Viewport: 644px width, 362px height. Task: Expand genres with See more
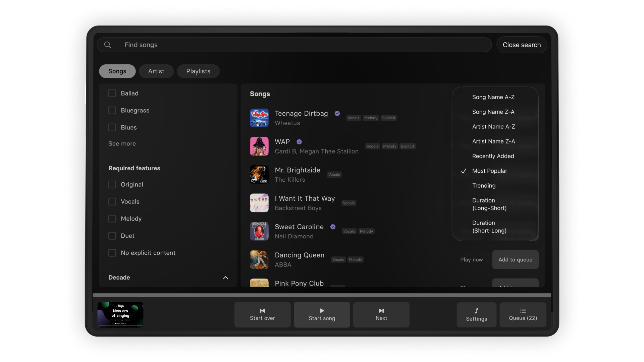pos(122,143)
